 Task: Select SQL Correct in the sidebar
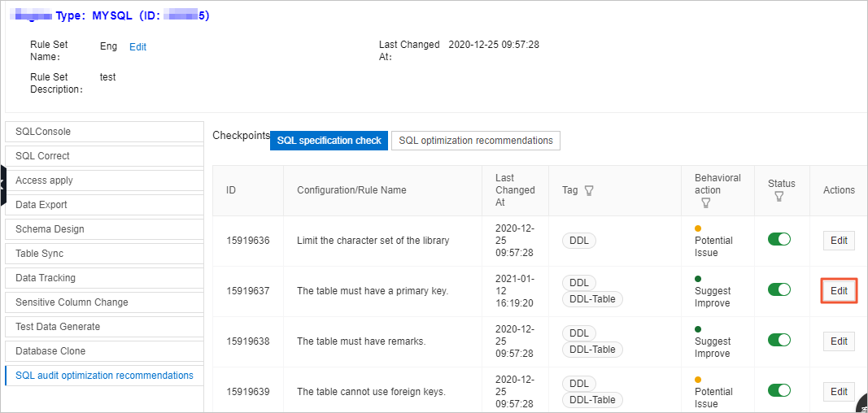pos(104,156)
